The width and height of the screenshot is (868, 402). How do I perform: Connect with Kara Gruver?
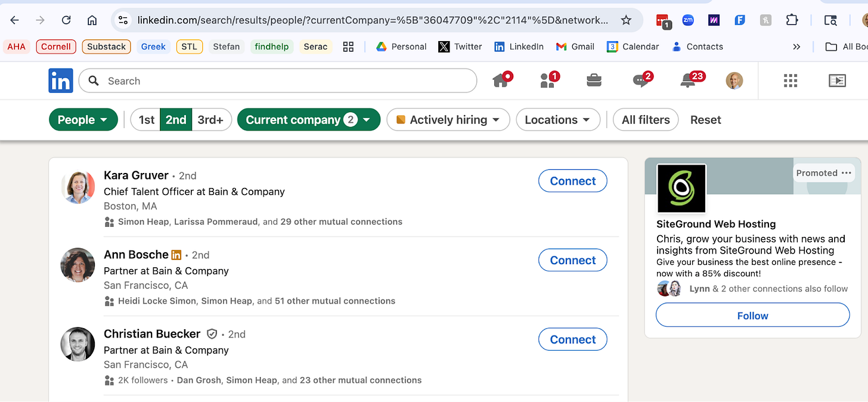573,181
